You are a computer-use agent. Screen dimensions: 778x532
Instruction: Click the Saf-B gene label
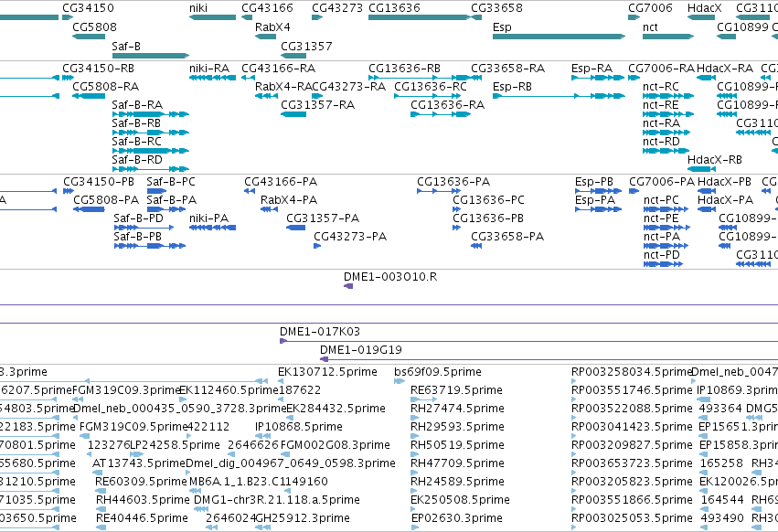[x=126, y=46]
